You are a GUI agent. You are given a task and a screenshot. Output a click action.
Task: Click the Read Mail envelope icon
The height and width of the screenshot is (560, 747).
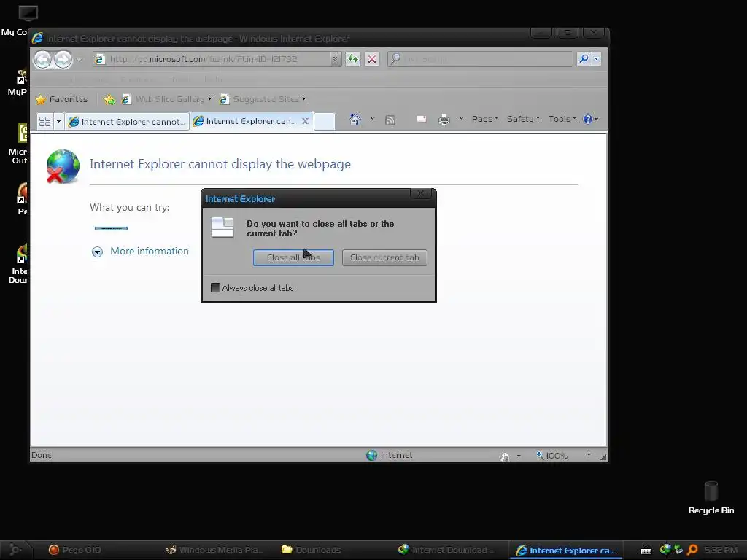click(422, 119)
